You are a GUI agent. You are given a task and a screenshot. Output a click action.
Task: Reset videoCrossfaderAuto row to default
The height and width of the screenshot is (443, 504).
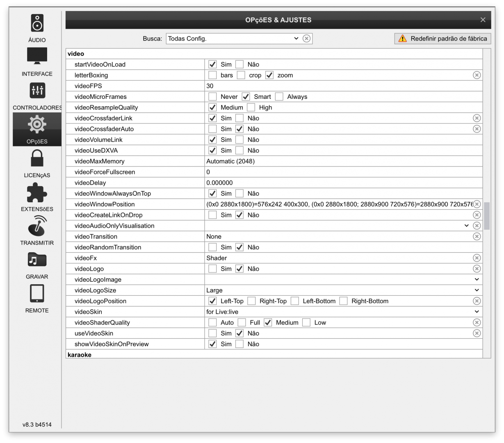[x=477, y=129]
